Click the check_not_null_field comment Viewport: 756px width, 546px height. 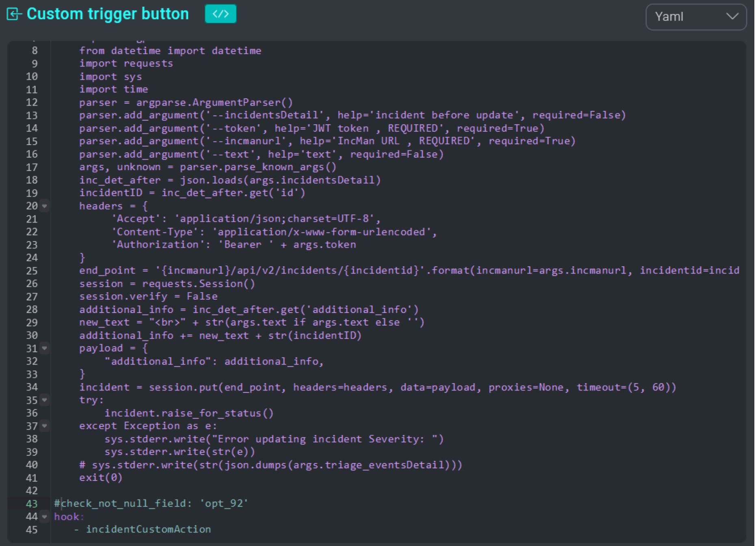pyautogui.click(x=150, y=503)
